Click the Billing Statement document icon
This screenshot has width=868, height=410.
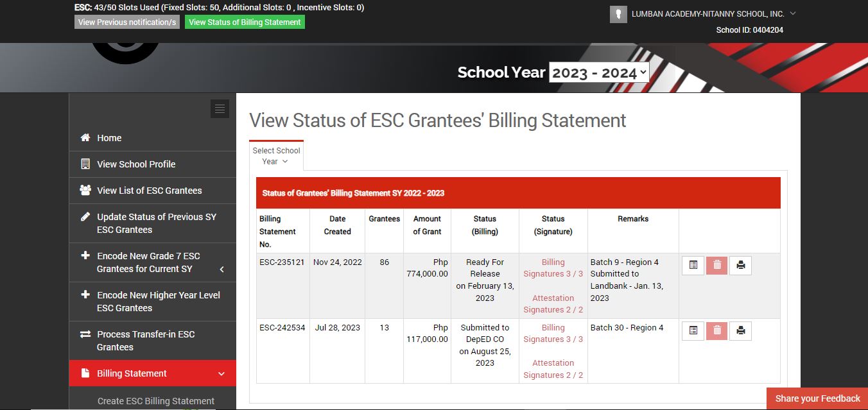[85, 373]
